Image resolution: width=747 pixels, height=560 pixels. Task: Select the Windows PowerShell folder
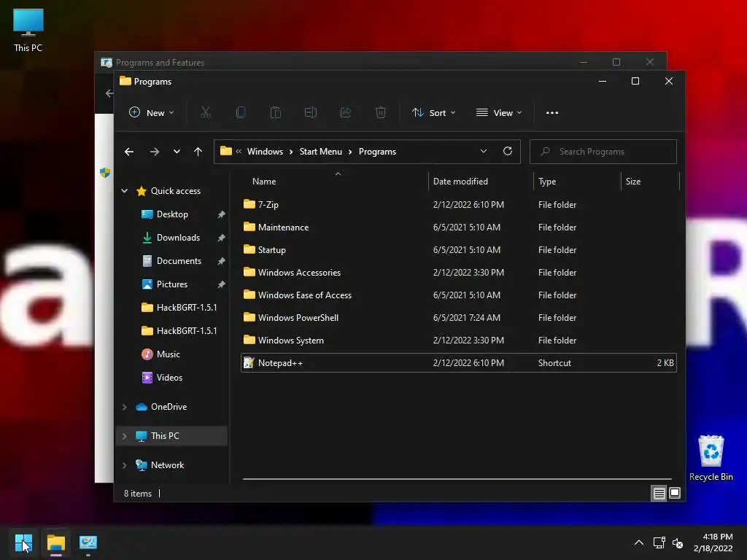[x=459, y=318]
